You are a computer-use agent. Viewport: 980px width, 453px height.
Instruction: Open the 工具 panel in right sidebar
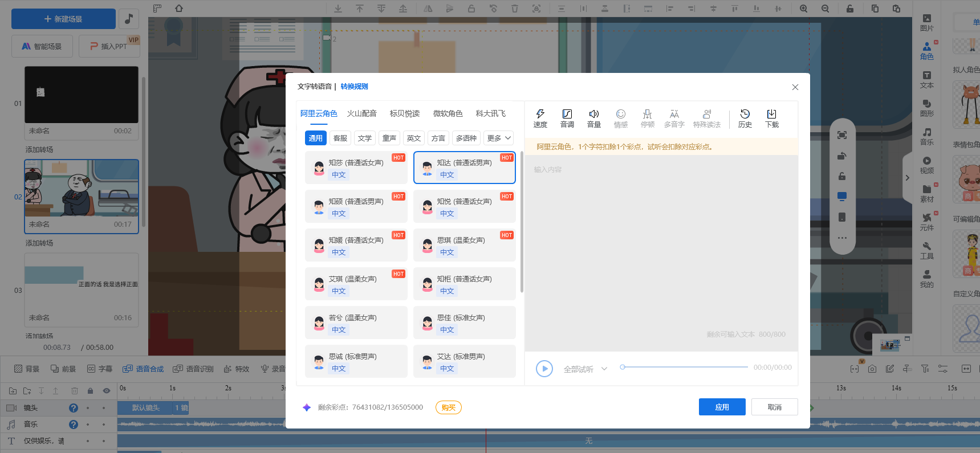926,251
